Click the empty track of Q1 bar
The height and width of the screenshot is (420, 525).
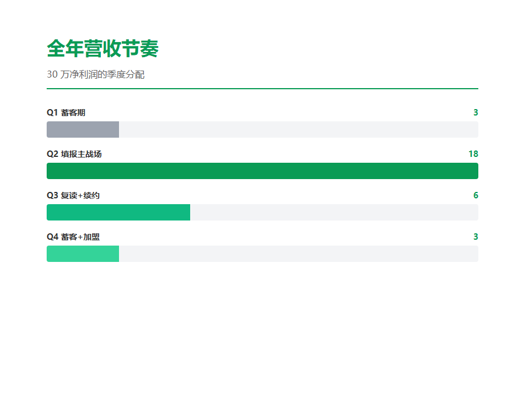point(299,129)
